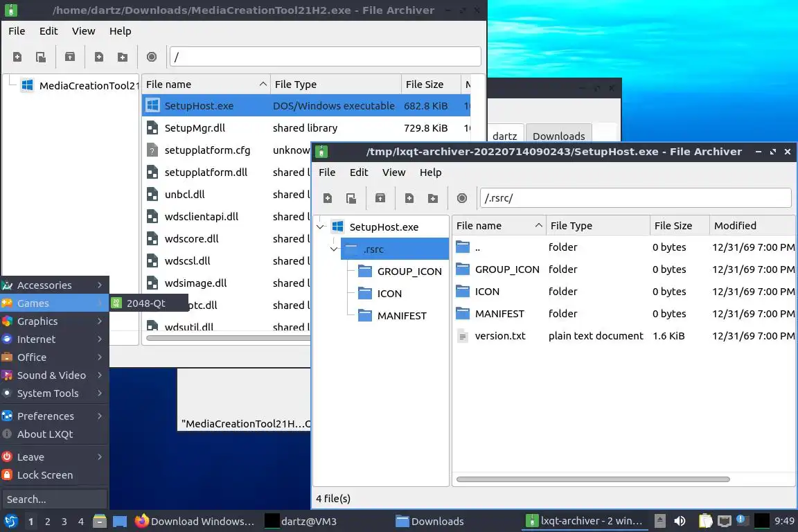Switch to virtual desktop 4
The image size is (798, 532).
(81, 522)
